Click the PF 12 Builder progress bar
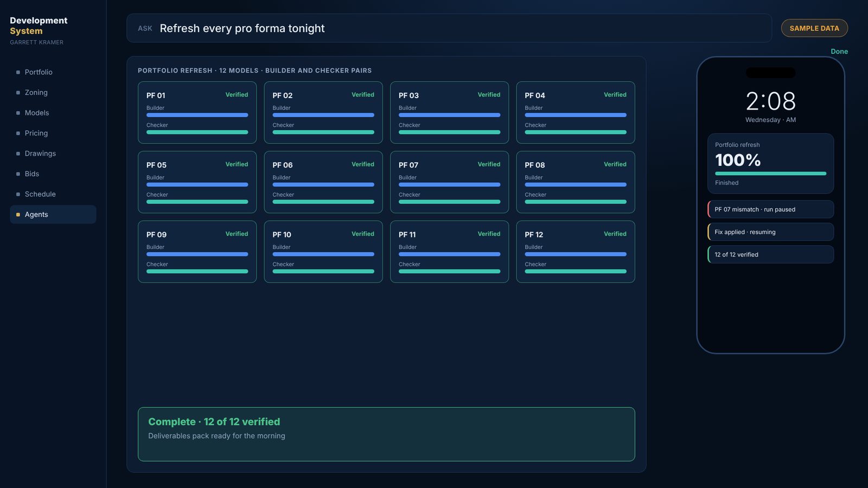The image size is (868, 488). click(576, 254)
